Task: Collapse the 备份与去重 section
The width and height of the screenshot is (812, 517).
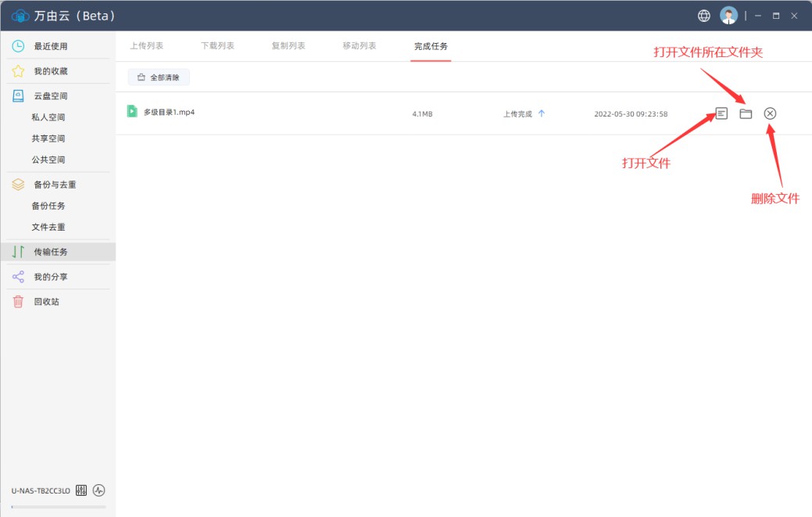Action: [x=55, y=185]
